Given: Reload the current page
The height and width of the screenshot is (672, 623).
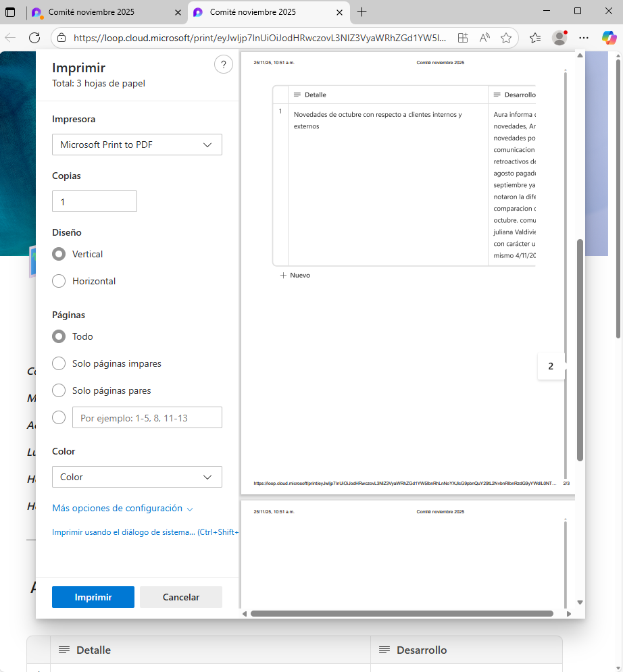Looking at the screenshot, I should click(x=34, y=38).
